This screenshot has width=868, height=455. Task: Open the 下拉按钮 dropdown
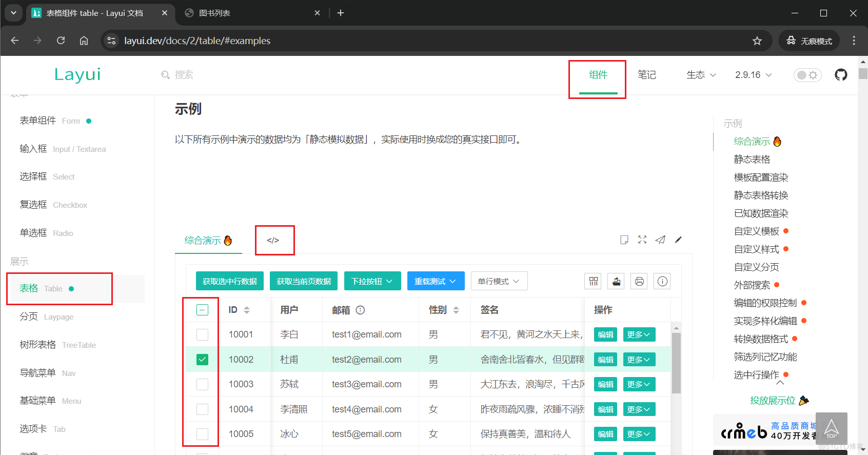(372, 281)
